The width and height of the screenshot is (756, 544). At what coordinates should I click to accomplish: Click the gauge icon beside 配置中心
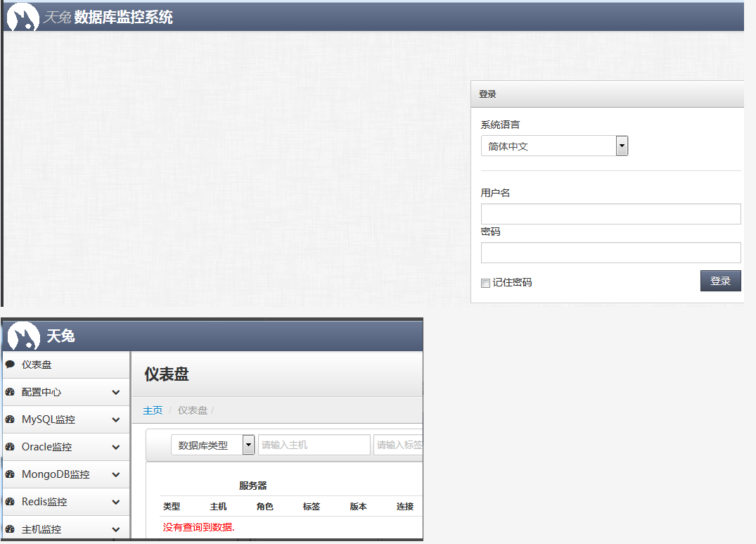[10, 392]
